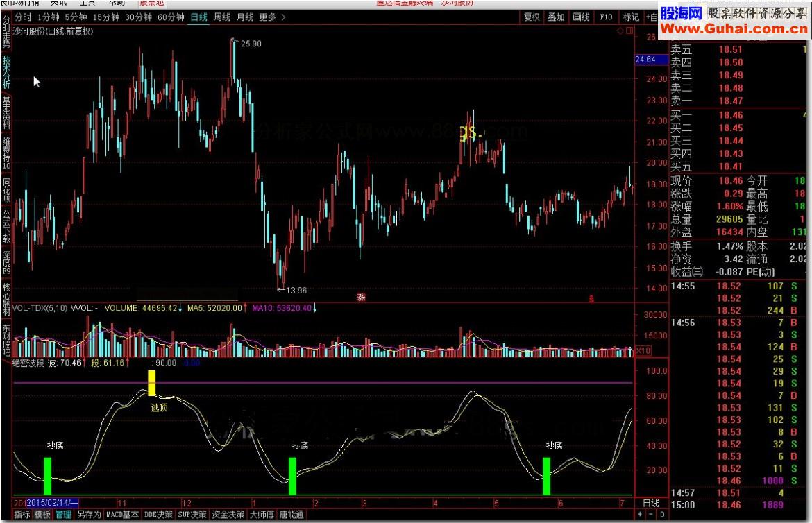The image size is (812, 523).
Task: Select the DDE决策 template
Action: coord(158,515)
